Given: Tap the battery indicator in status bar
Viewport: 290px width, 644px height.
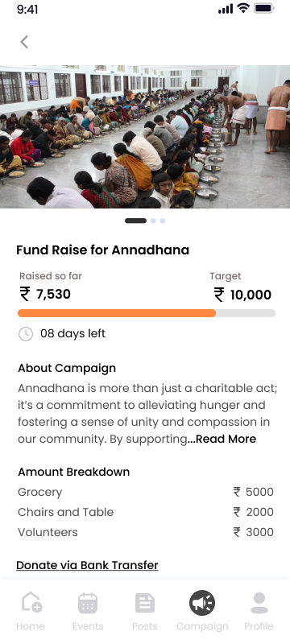Looking at the screenshot, I should [x=263, y=8].
